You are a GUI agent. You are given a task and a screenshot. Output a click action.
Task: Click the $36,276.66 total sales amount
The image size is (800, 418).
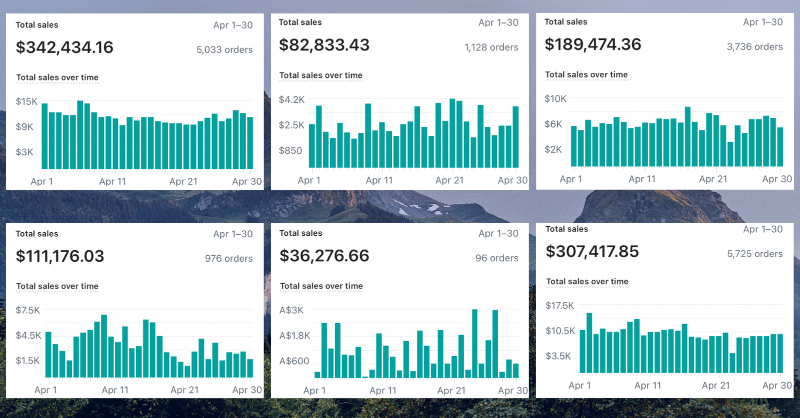click(324, 256)
